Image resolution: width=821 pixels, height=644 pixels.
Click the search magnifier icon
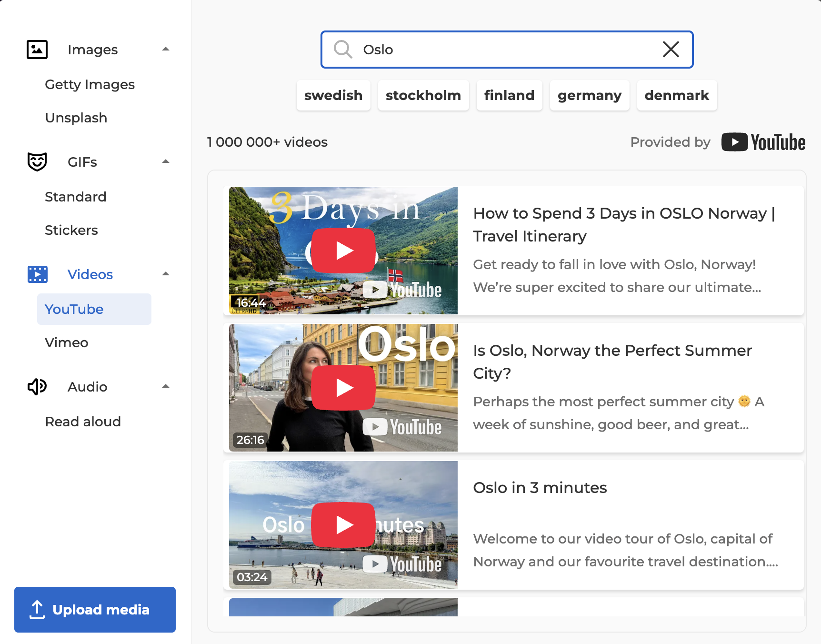343,50
